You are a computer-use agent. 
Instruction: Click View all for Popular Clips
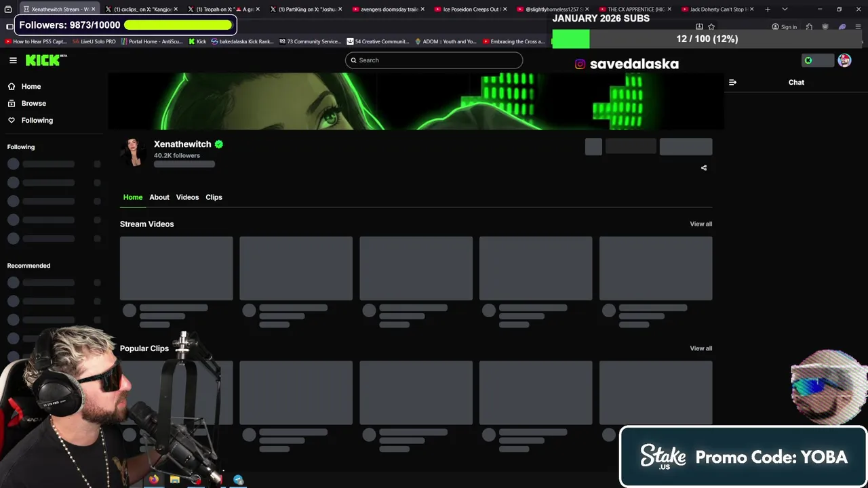coord(701,348)
